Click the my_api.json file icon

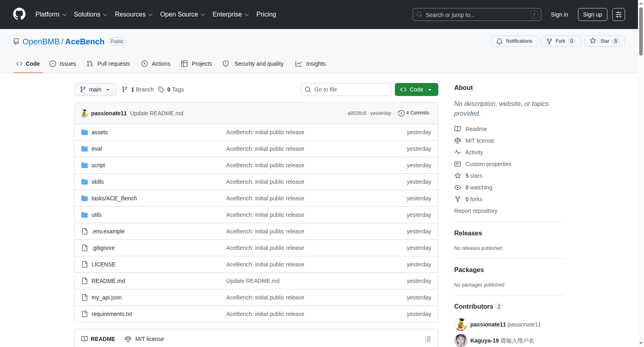85,297
